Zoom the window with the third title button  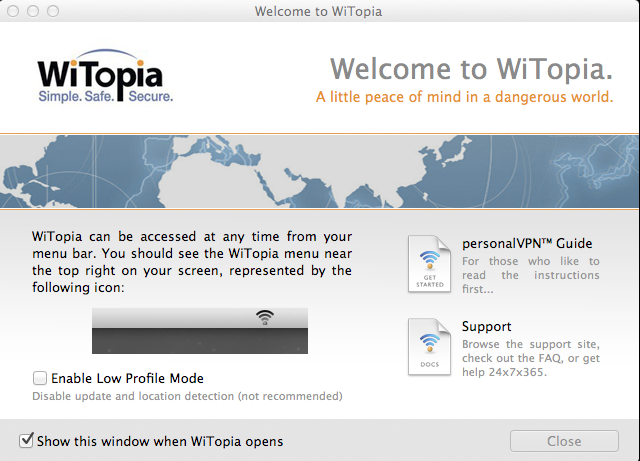click(53, 11)
